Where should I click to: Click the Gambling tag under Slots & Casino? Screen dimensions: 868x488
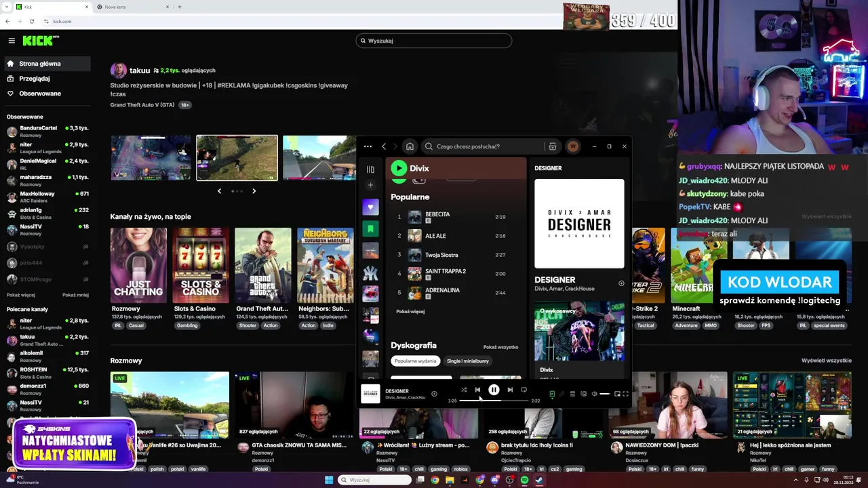pyautogui.click(x=187, y=325)
